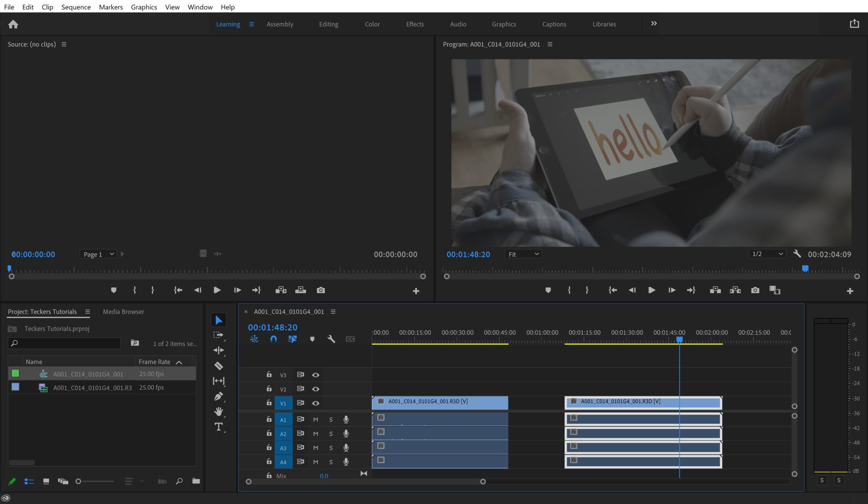Play the sequence in Program monitor
This screenshot has height=504, width=868.
click(652, 290)
